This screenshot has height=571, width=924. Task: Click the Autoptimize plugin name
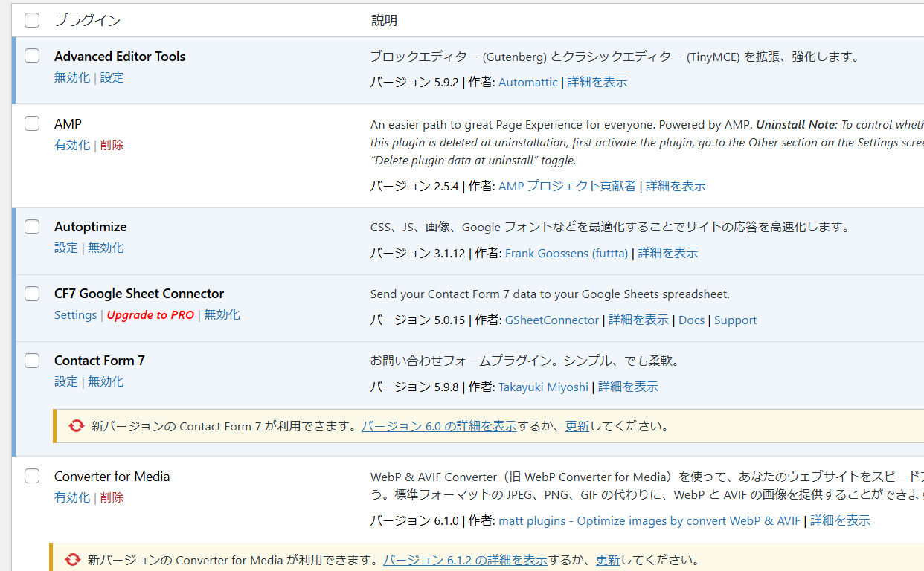point(91,227)
